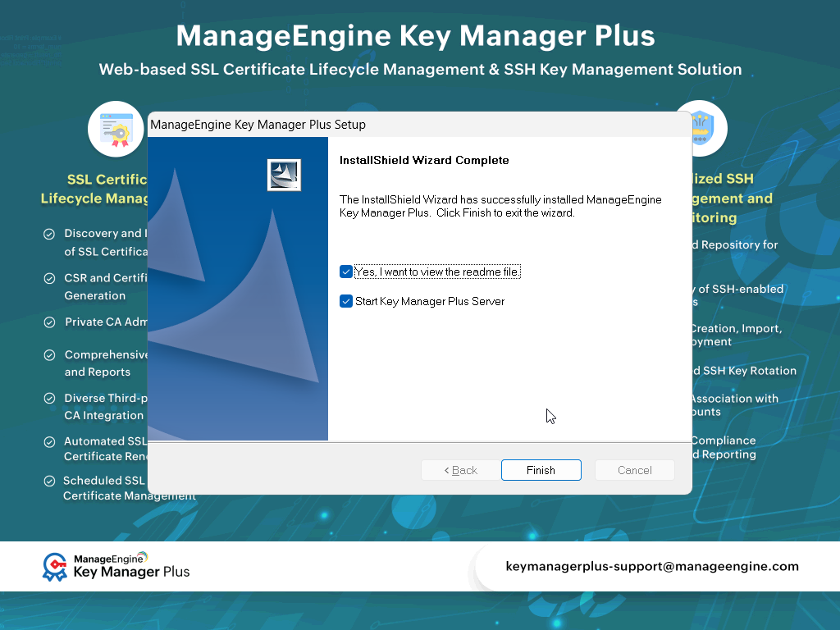The image size is (840, 630).
Task: Click the SSL certificate key icon circle
Action: coord(116,129)
